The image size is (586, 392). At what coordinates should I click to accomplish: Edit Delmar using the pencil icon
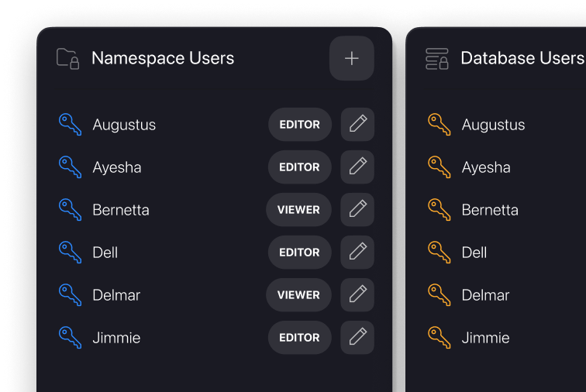coord(357,294)
